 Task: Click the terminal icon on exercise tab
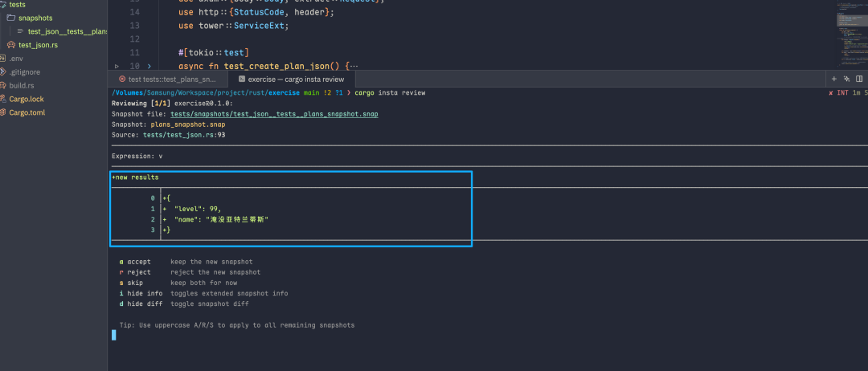[x=242, y=79]
